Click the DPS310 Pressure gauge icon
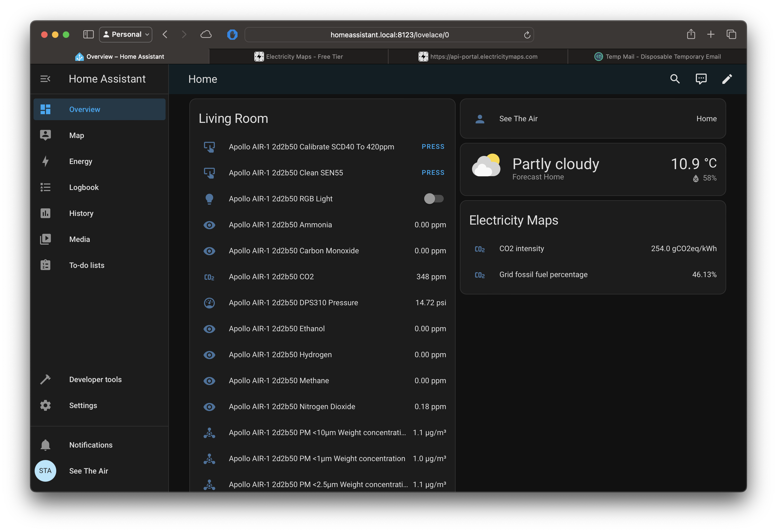The height and width of the screenshot is (532, 777). click(x=209, y=303)
